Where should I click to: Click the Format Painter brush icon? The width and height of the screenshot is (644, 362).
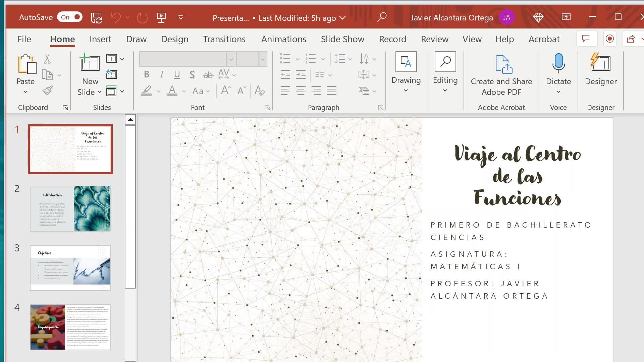(47, 90)
